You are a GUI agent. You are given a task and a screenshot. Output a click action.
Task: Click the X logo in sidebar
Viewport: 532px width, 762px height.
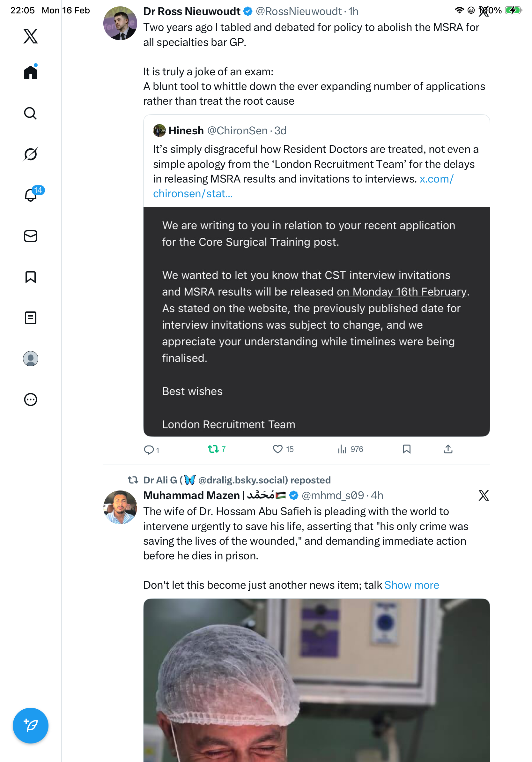click(31, 36)
